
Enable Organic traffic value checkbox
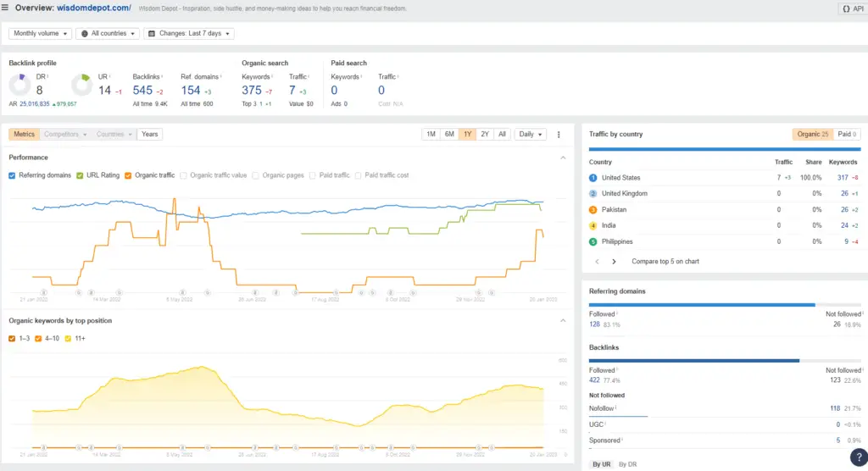click(183, 175)
